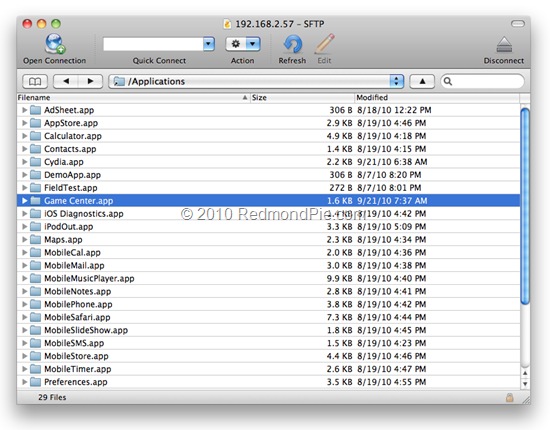Expand the MobileSafari.app folder
Image resolution: width=550 pixels, height=430 pixels.
click(24, 317)
